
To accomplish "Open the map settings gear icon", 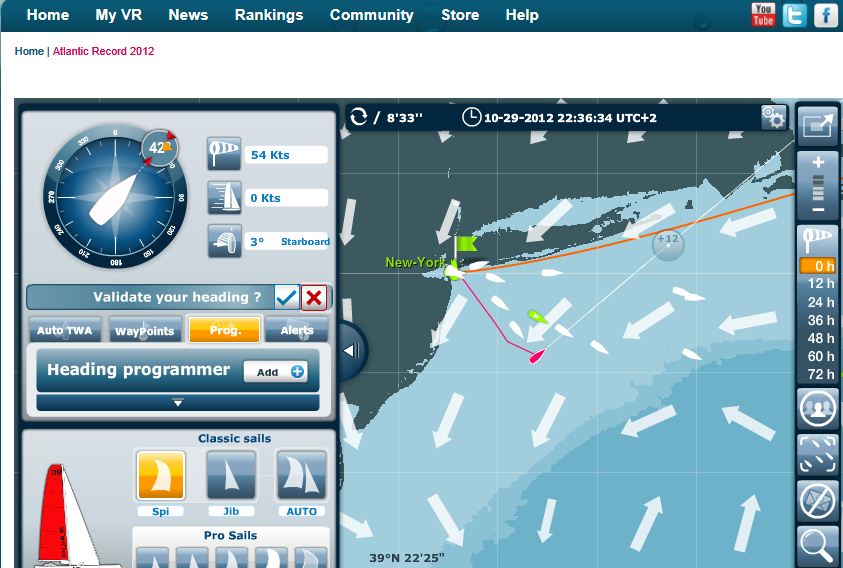I will pos(774,117).
